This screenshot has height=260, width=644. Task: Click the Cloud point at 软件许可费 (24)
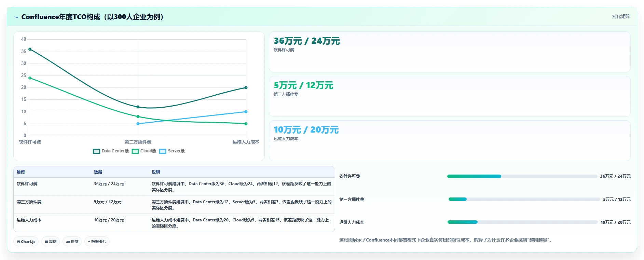(30, 78)
